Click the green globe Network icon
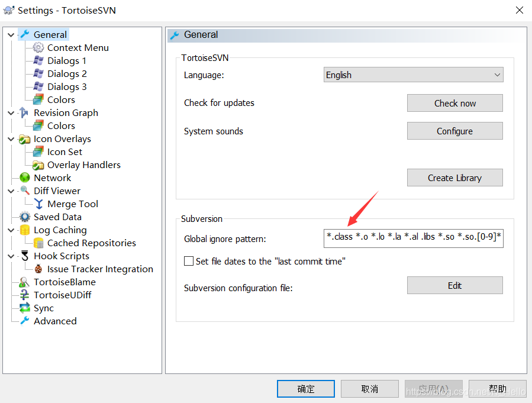 pyautogui.click(x=25, y=178)
